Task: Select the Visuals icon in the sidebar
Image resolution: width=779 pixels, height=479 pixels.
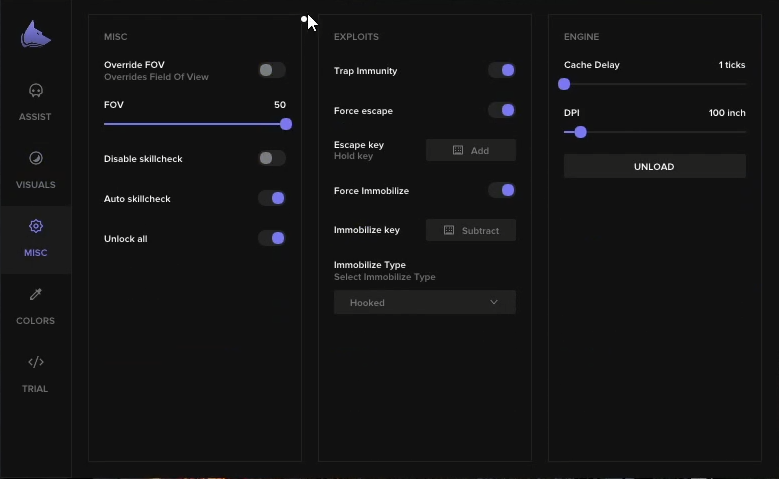Action: [x=36, y=158]
